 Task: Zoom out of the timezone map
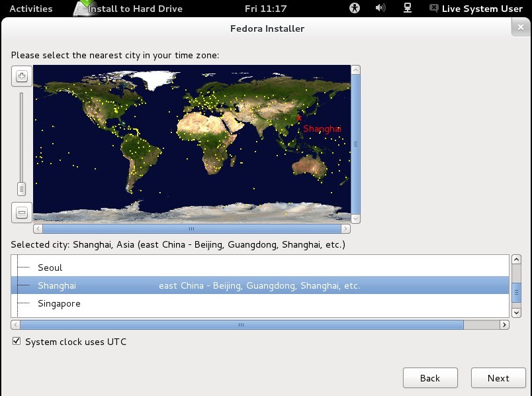coord(21,211)
